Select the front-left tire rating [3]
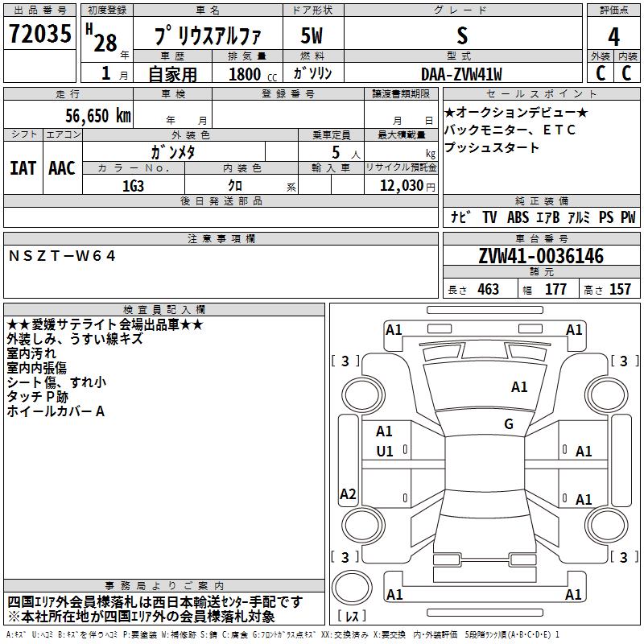 [x=345, y=361]
